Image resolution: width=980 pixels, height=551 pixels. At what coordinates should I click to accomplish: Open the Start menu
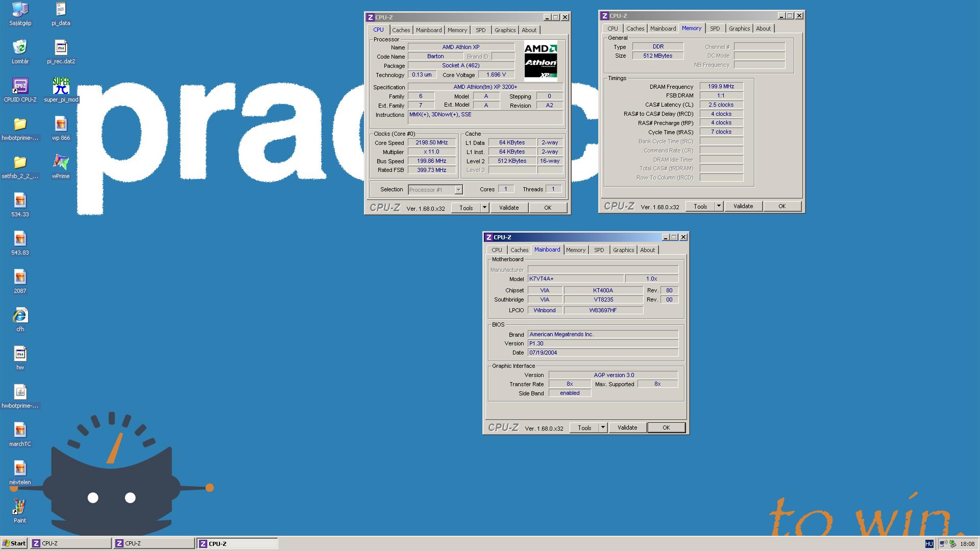[x=14, y=543]
